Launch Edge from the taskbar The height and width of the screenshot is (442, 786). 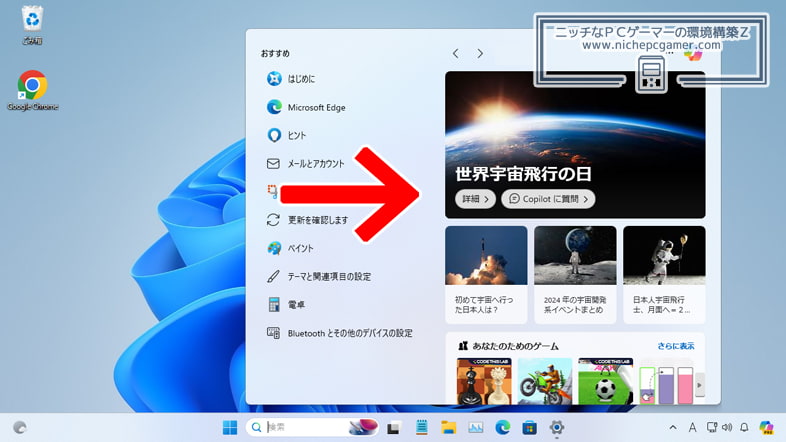point(503,427)
